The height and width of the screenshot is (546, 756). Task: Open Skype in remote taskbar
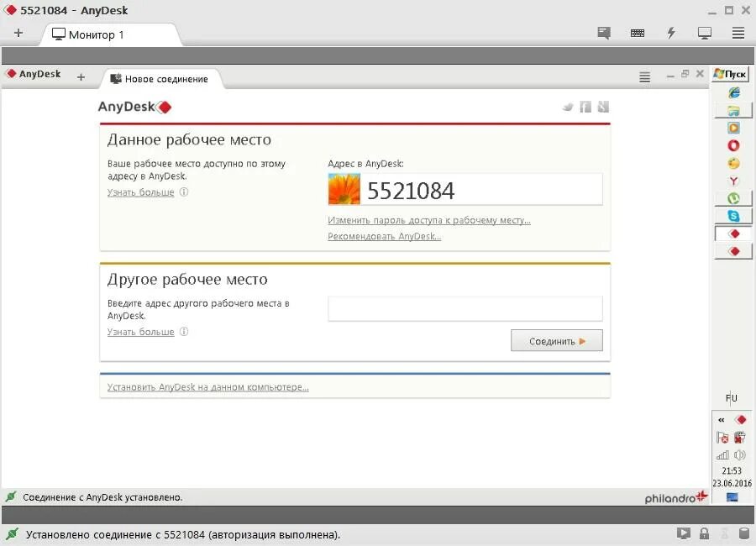(733, 216)
